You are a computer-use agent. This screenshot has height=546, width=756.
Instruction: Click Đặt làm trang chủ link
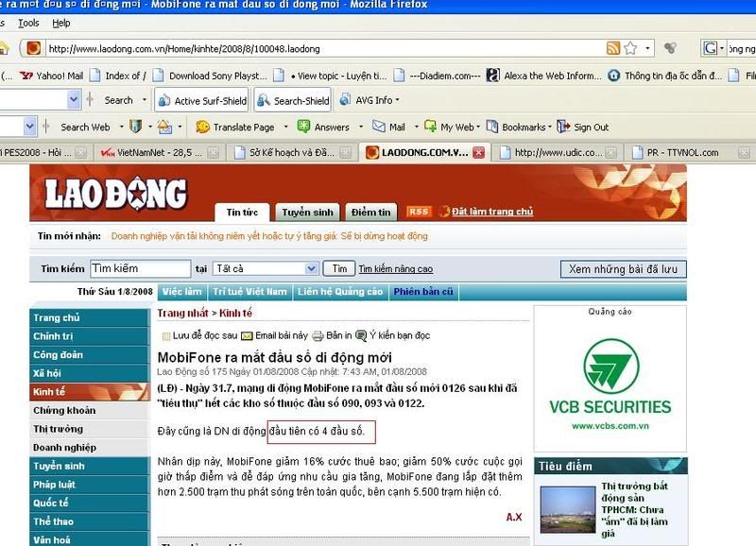(x=492, y=212)
